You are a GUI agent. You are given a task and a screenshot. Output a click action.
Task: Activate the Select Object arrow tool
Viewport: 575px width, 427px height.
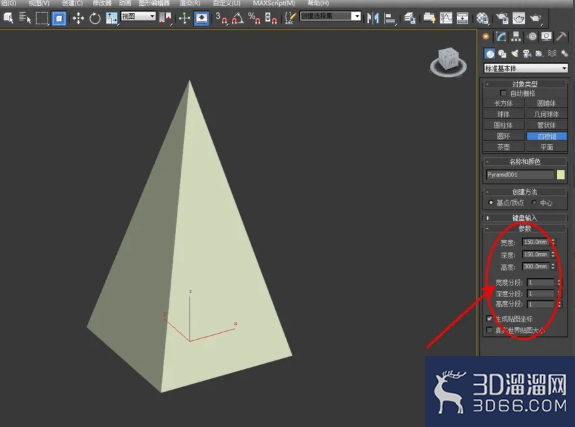(x=8, y=18)
